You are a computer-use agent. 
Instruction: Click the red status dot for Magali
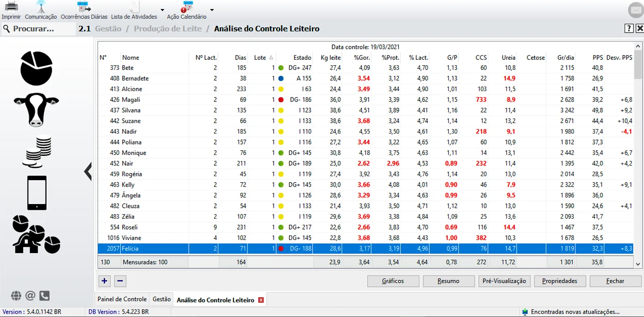281,100
